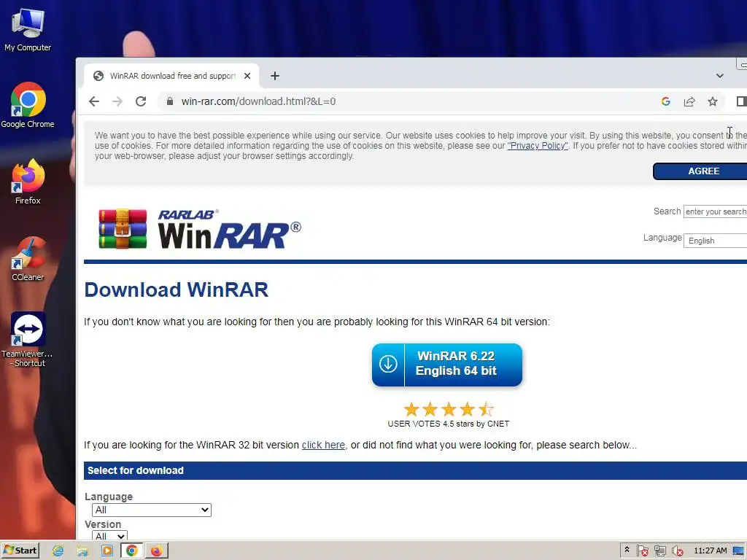Click Show Desktop tray button
This screenshot has height=560, width=747.
click(x=739, y=551)
